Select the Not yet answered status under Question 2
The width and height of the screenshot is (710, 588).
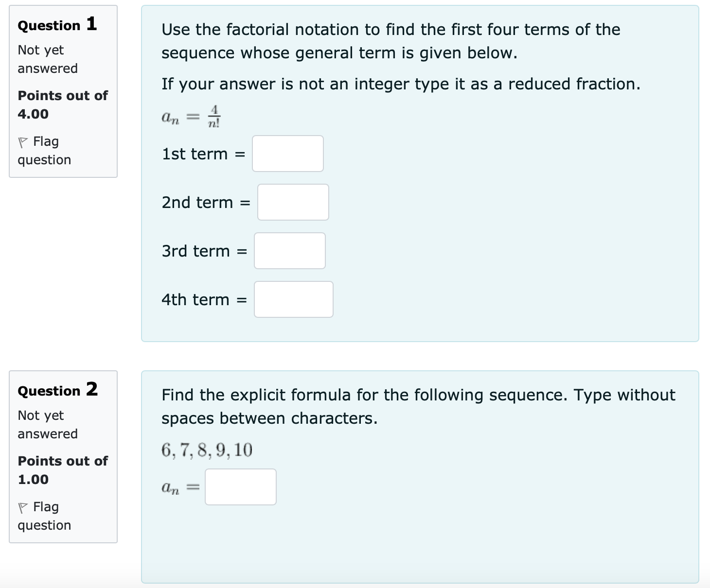pos(47,424)
